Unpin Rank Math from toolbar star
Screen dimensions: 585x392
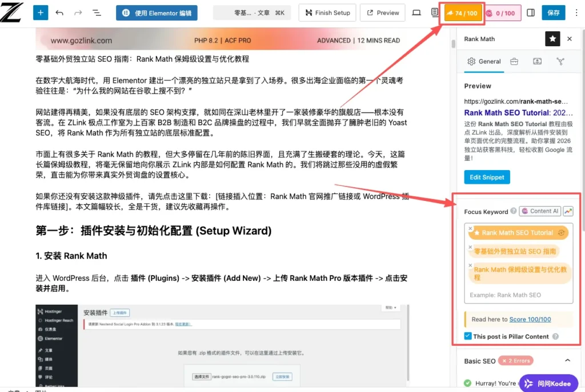click(552, 39)
